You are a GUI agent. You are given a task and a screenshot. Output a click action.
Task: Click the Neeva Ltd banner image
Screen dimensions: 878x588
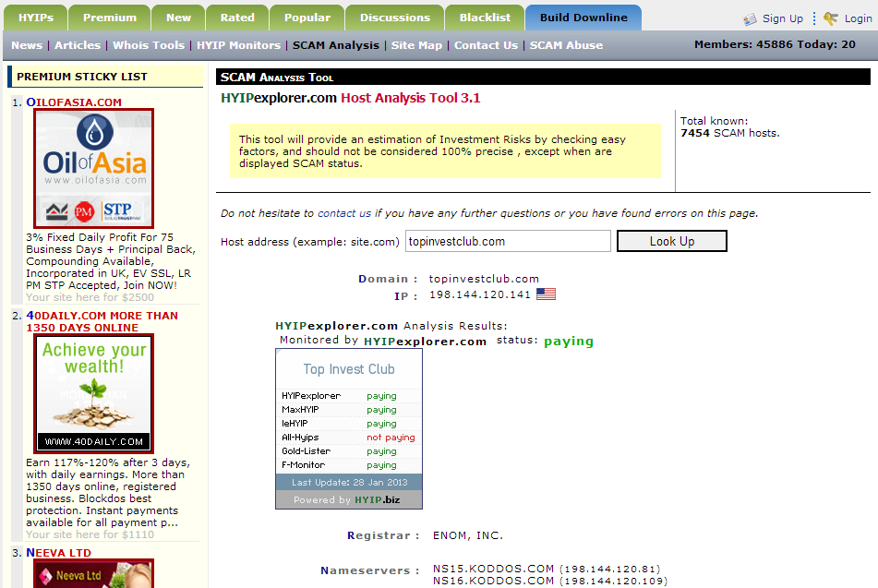click(93, 573)
